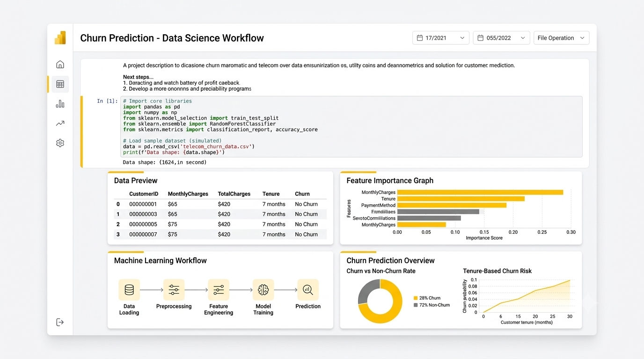
Task: Open the 17/2021 date dropdown
Action: pyautogui.click(x=441, y=38)
